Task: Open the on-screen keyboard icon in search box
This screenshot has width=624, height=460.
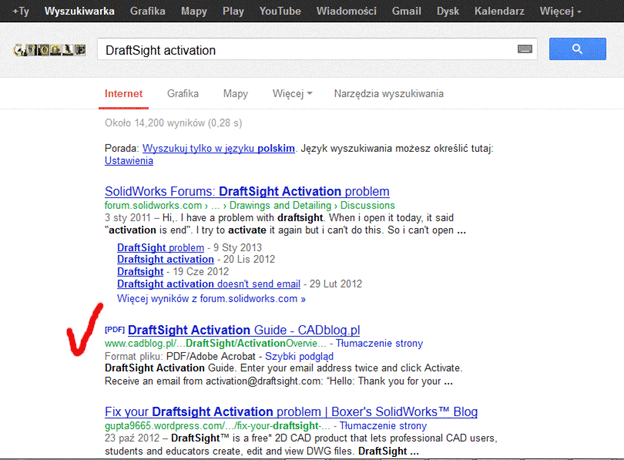Action: tap(525, 49)
